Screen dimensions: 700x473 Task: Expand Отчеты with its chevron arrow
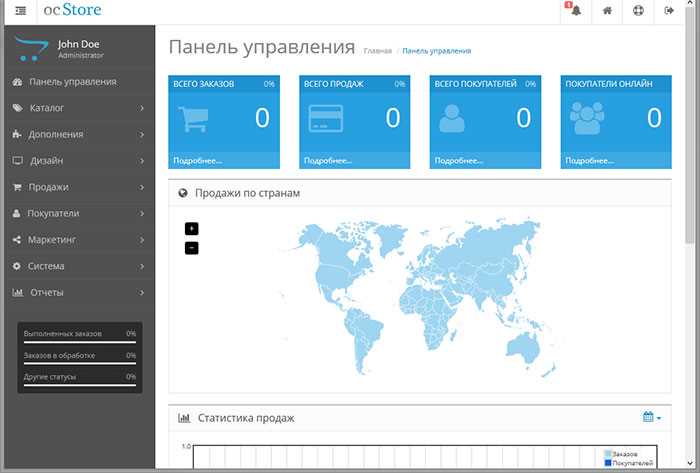pos(142,293)
